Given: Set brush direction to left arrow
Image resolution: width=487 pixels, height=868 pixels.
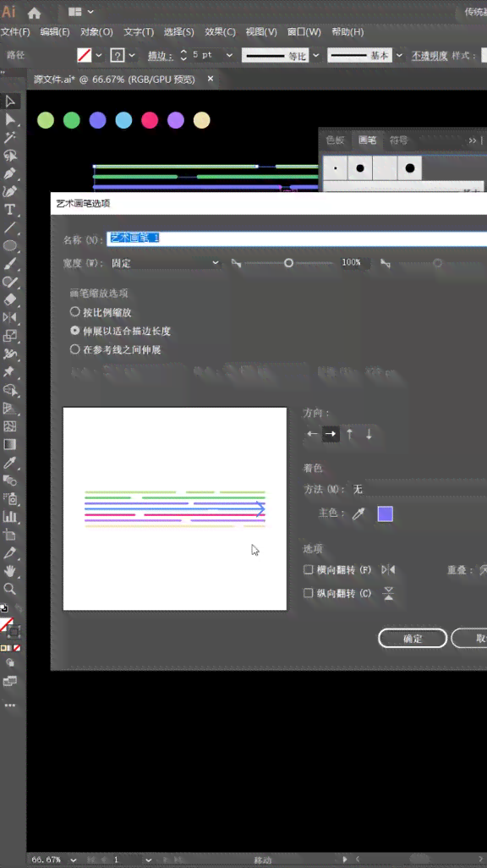Looking at the screenshot, I should (312, 434).
